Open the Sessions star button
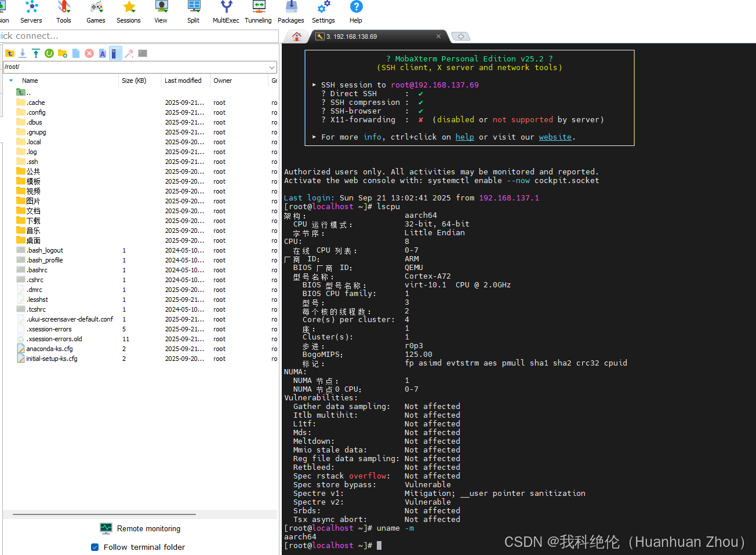Image resolution: width=756 pixels, height=555 pixels. [129, 12]
